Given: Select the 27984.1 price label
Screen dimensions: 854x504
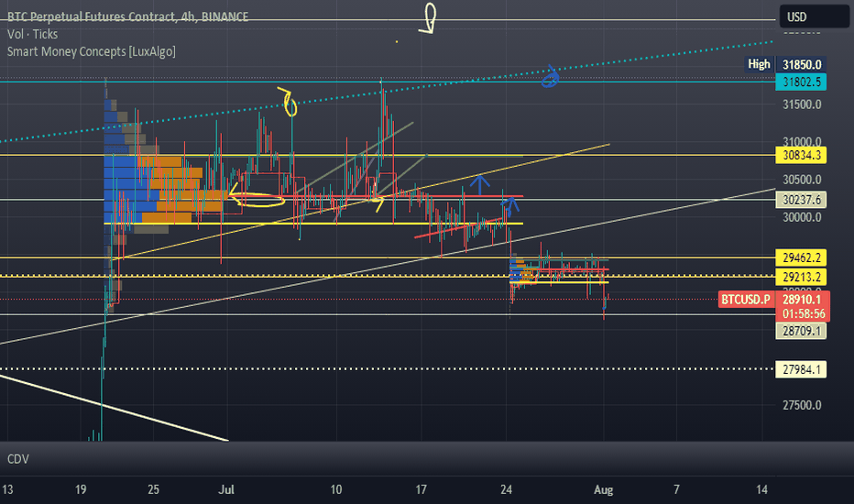Looking at the screenshot, I should [801, 369].
